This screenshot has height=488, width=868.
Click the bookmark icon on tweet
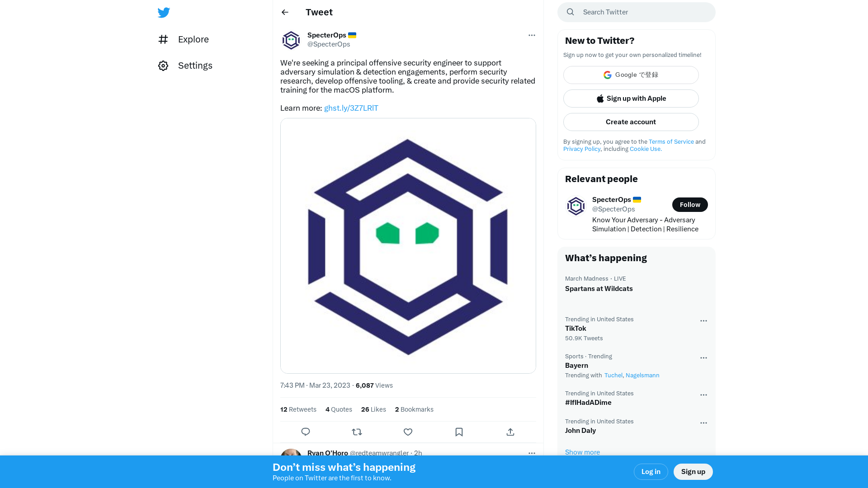pyautogui.click(x=459, y=432)
